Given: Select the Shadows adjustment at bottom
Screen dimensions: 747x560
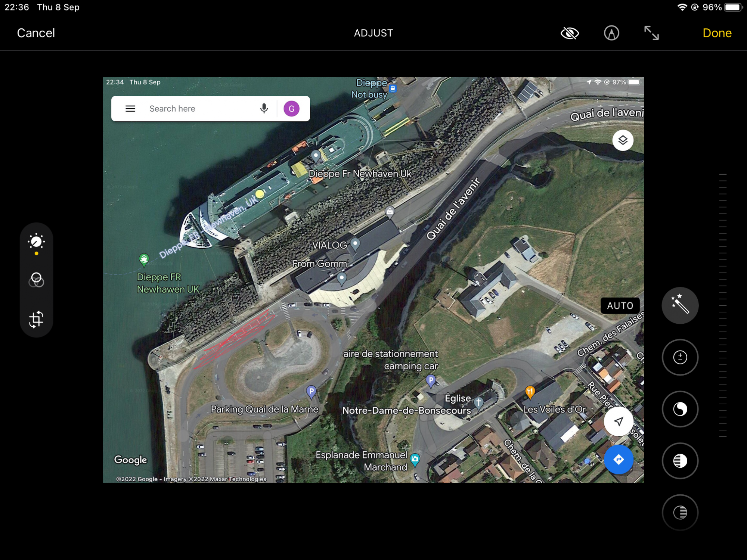Looking at the screenshot, I should [x=680, y=512].
